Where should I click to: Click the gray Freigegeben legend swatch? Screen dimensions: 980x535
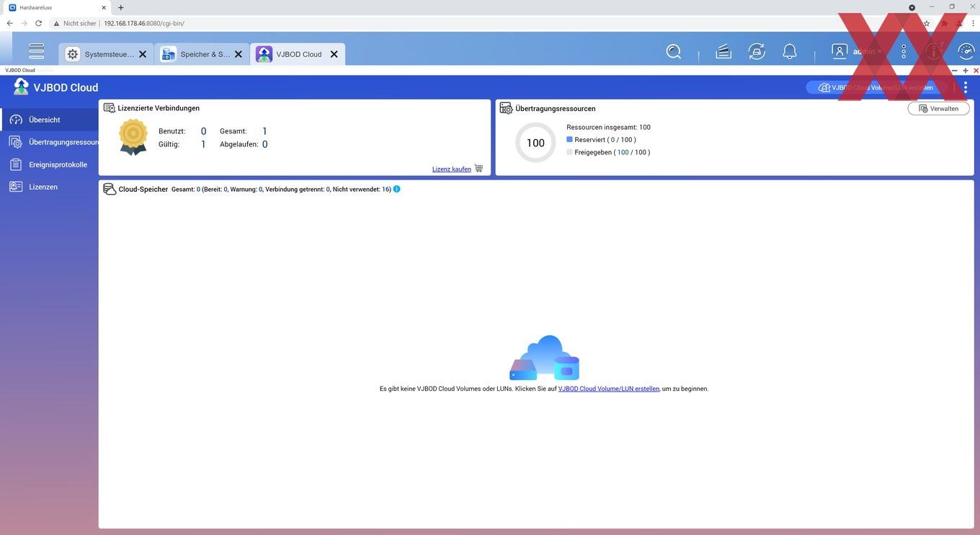coord(569,152)
